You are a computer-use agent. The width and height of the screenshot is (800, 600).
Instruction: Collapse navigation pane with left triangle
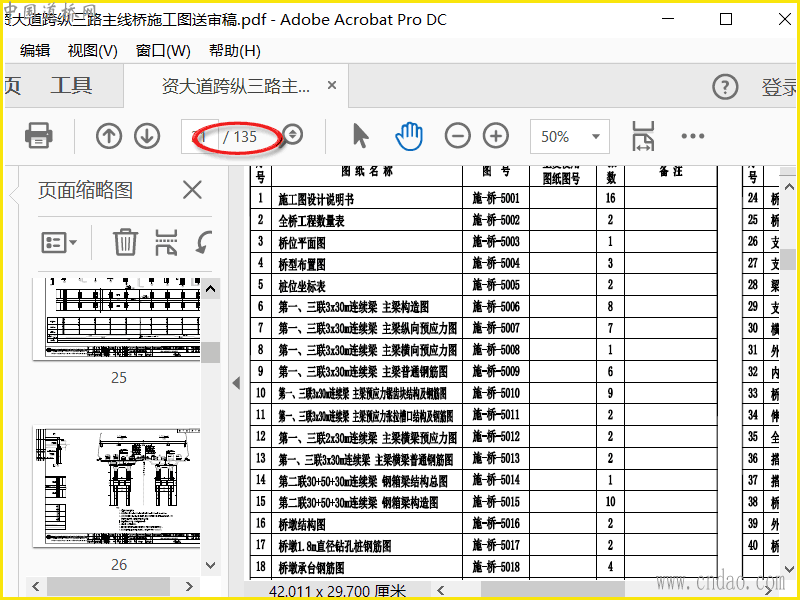(236, 383)
